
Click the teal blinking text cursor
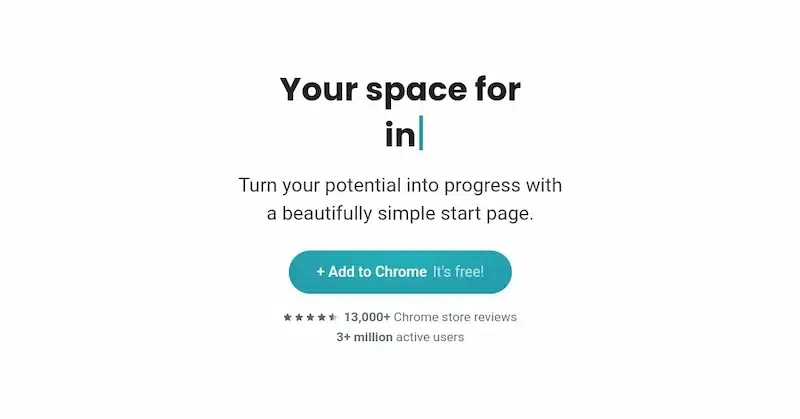click(x=421, y=133)
